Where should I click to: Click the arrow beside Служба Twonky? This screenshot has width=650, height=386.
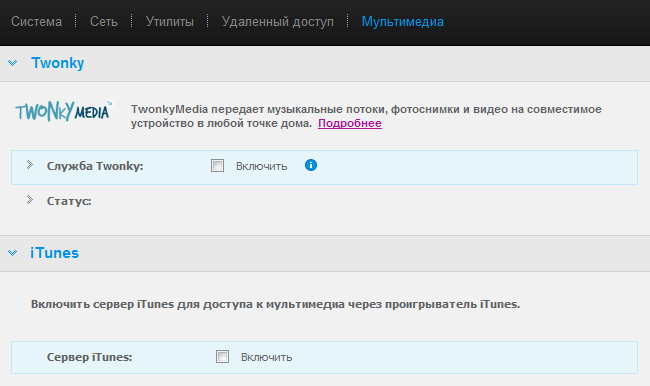(x=30, y=165)
